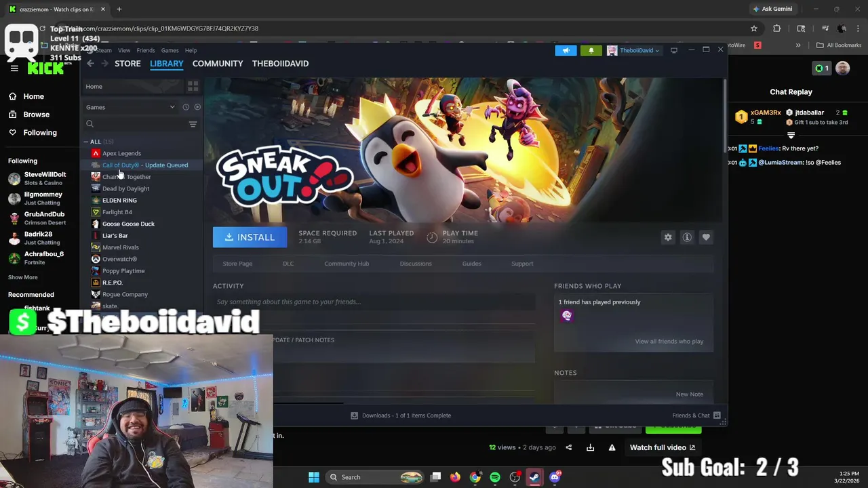
Task: Click Watch full video on Kick
Action: (663, 447)
